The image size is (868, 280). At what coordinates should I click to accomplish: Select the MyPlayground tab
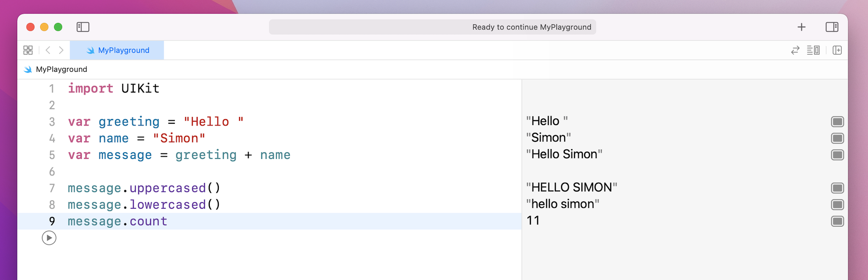point(118,50)
